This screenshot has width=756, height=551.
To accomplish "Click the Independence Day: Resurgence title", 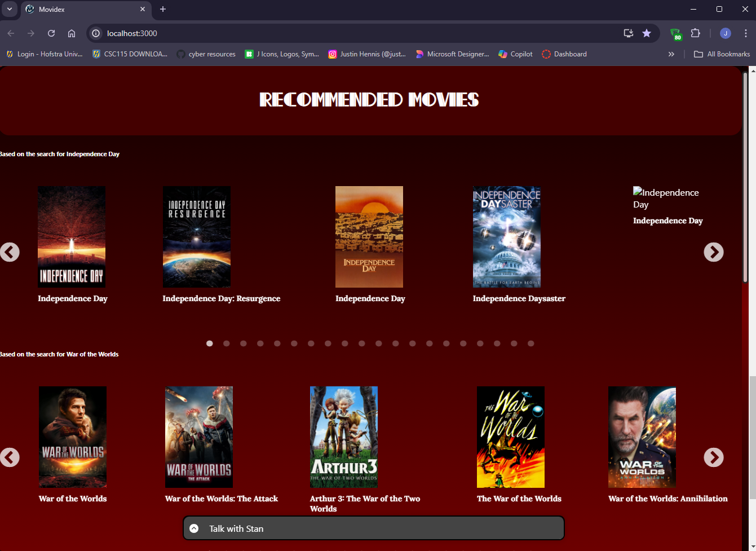I will [x=222, y=298].
